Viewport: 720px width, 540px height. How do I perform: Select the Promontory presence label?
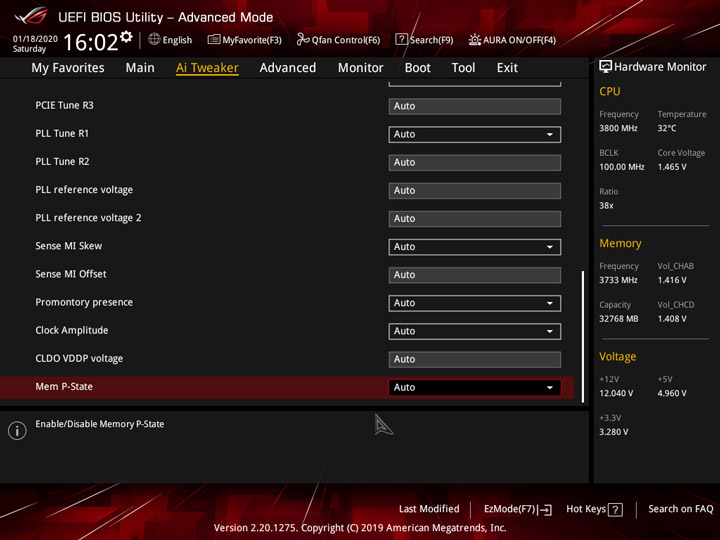coord(84,302)
